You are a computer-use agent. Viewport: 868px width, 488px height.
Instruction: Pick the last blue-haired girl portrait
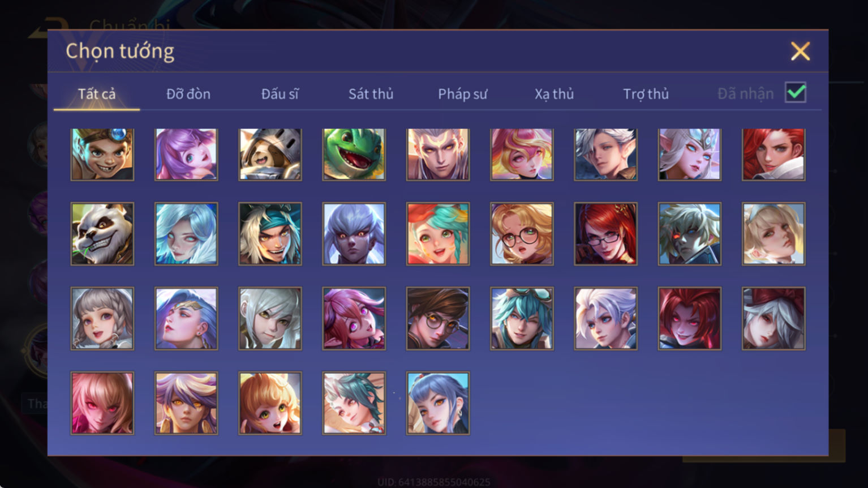point(438,403)
